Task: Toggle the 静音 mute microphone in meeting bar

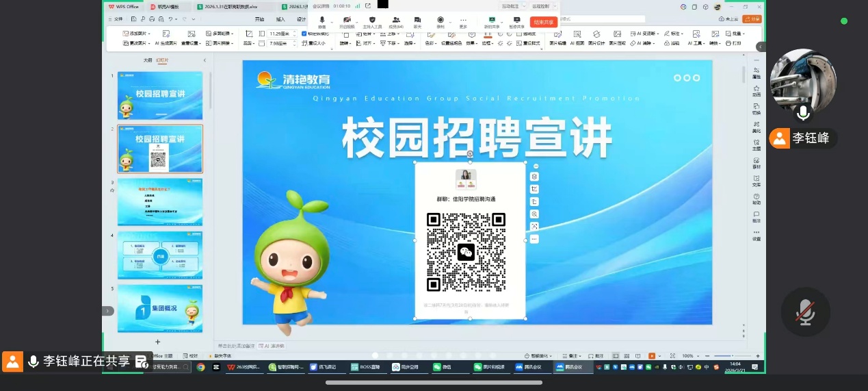Action: 322,22
